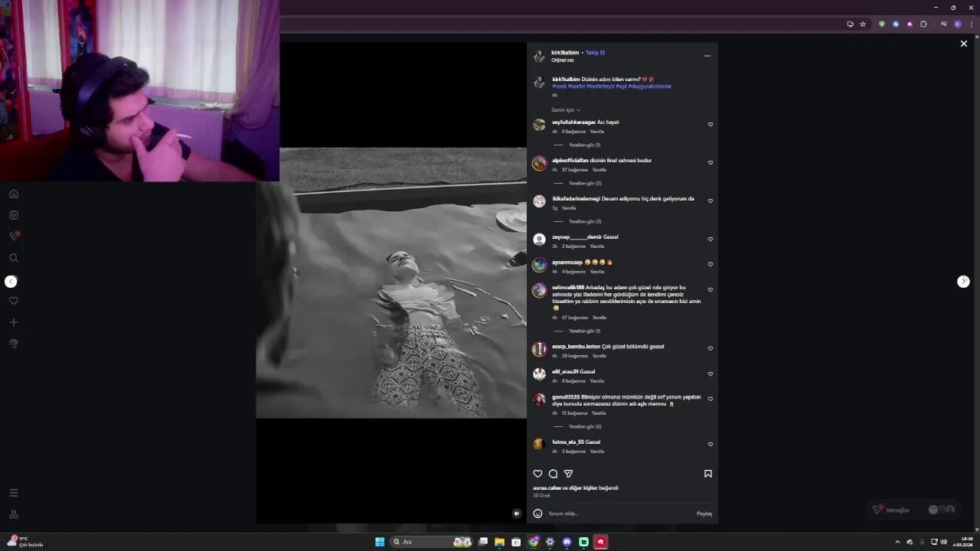Viewport: 980px width, 551px height.
Task: Click the bottom-most icon in the left sidebar
Action: coord(13,514)
